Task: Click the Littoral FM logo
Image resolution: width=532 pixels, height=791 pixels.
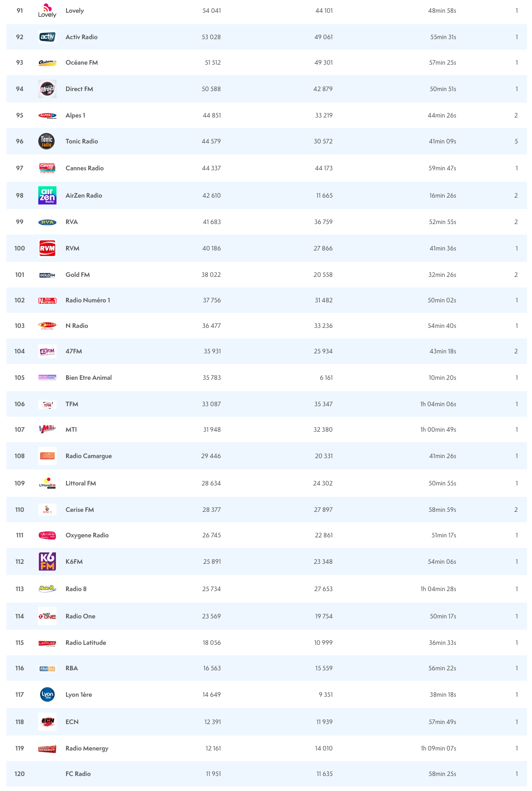Action: point(47,483)
